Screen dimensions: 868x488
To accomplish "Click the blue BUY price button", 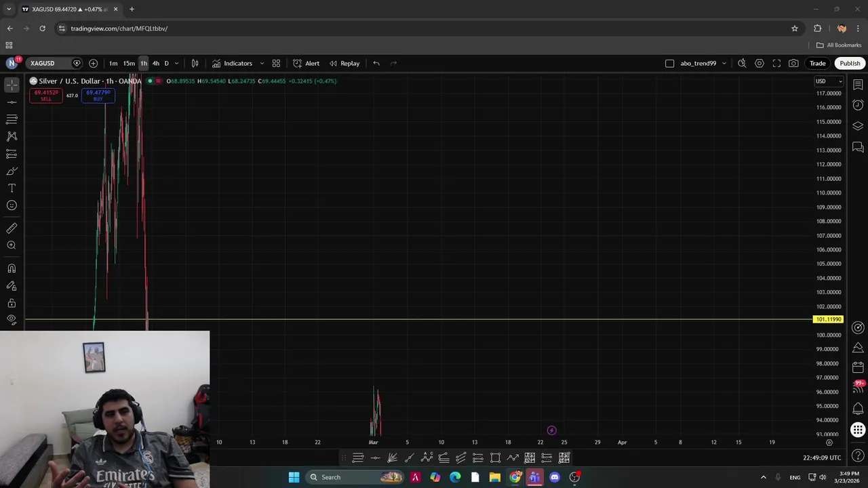I will (98, 96).
